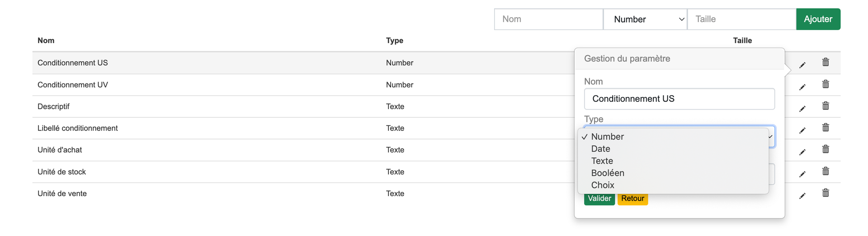This screenshot has height=236, width=868.
Task: Click the green Valider button
Action: [x=599, y=198]
